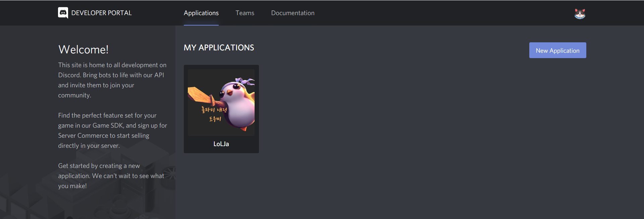Open the user avatar menu
Viewport: 644px width, 219px height.
pos(580,13)
